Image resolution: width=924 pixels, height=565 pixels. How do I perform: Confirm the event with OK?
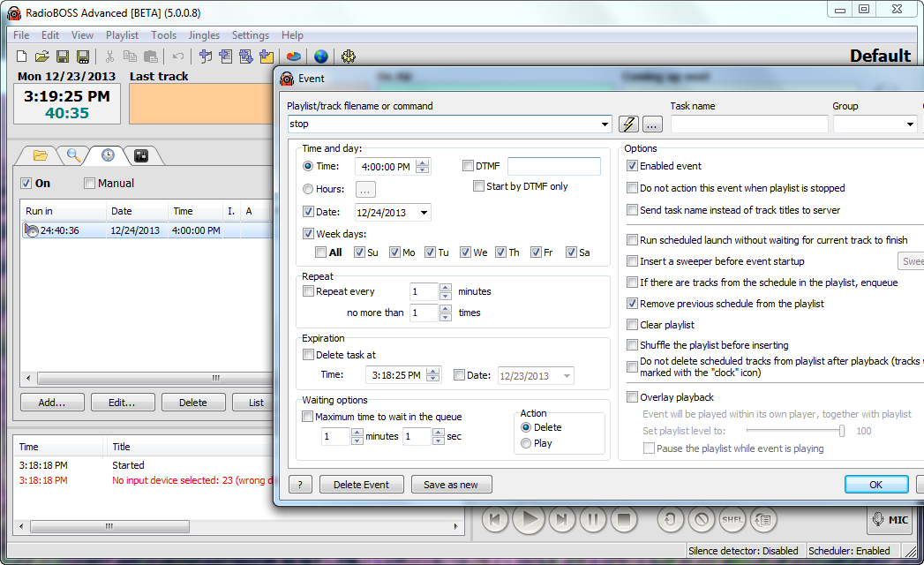pyautogui.click(x=876, y=485)
